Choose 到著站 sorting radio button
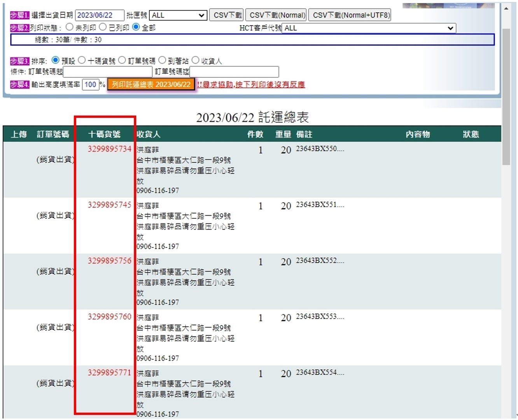The image size is (518, 420). point(162,60)
